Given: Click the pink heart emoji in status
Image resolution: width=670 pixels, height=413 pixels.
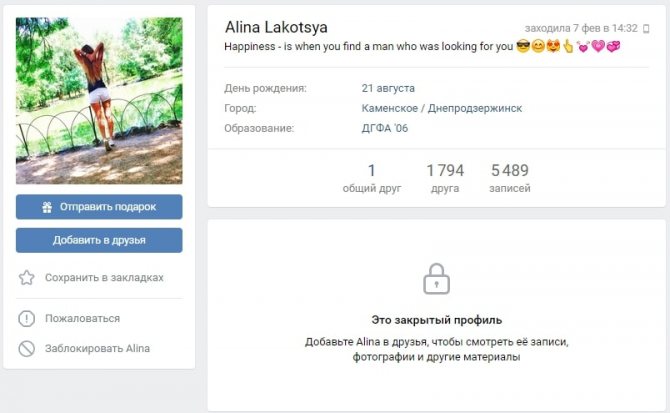Looking at the screenshot, I should pyautogui.click(x=598, y=46).
